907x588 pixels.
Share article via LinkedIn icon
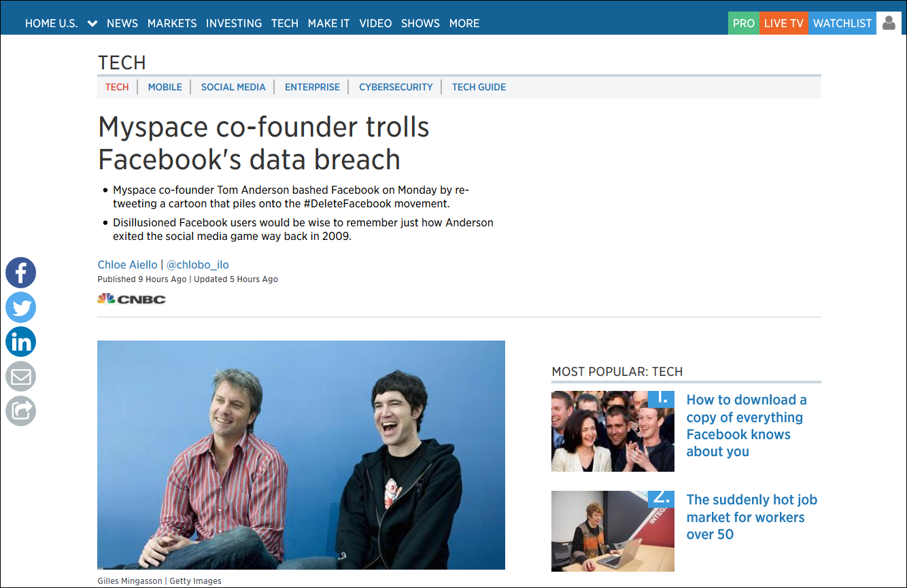(x=21, y=342)
